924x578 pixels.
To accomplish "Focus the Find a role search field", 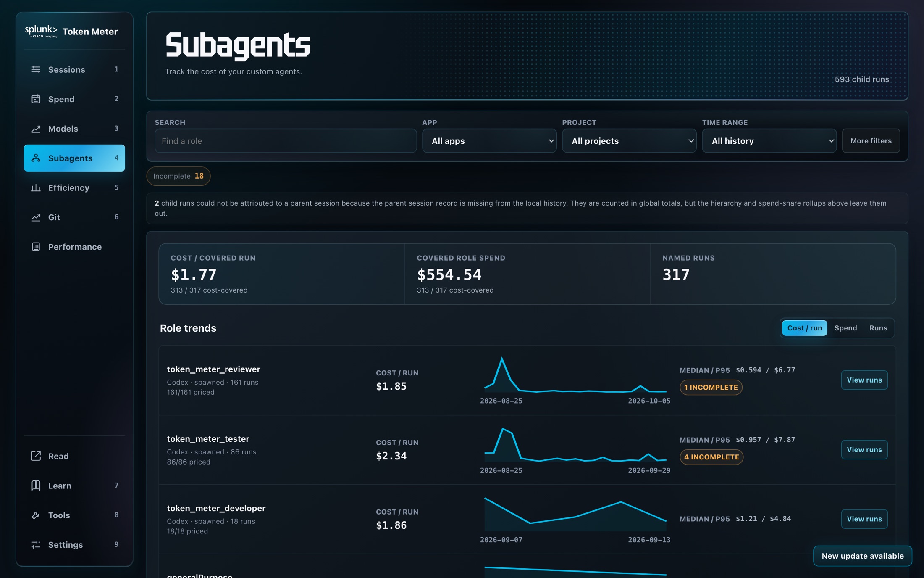I will point(286,141).
